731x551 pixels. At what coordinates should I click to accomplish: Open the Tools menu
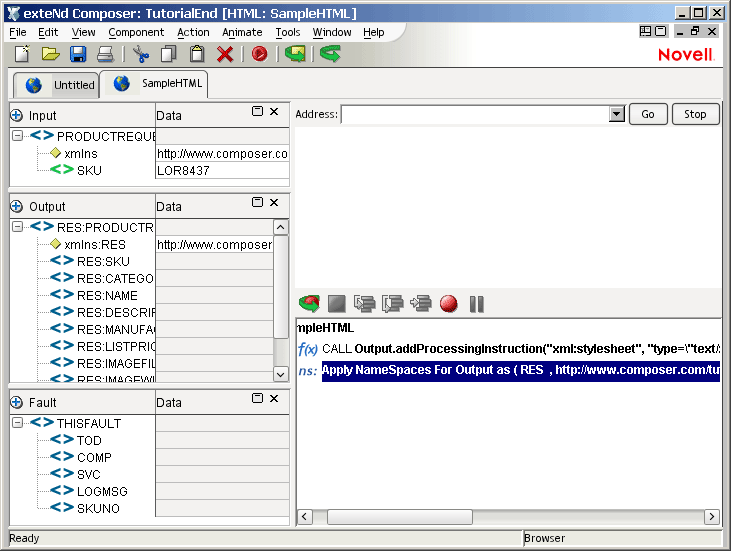(288, 32)
